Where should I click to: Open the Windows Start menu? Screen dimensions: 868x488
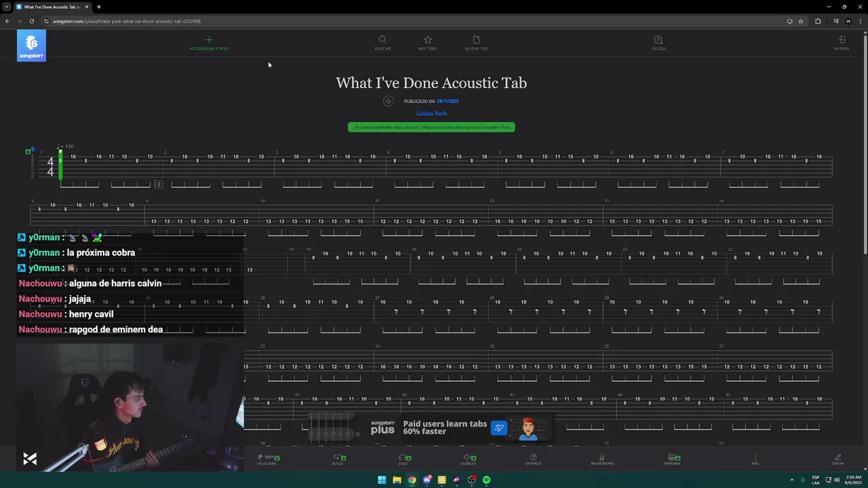382,480
